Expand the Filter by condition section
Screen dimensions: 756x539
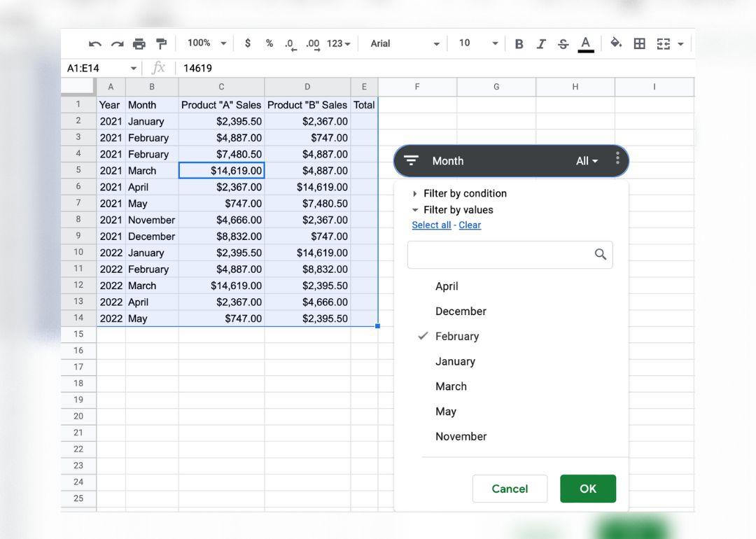464,194
